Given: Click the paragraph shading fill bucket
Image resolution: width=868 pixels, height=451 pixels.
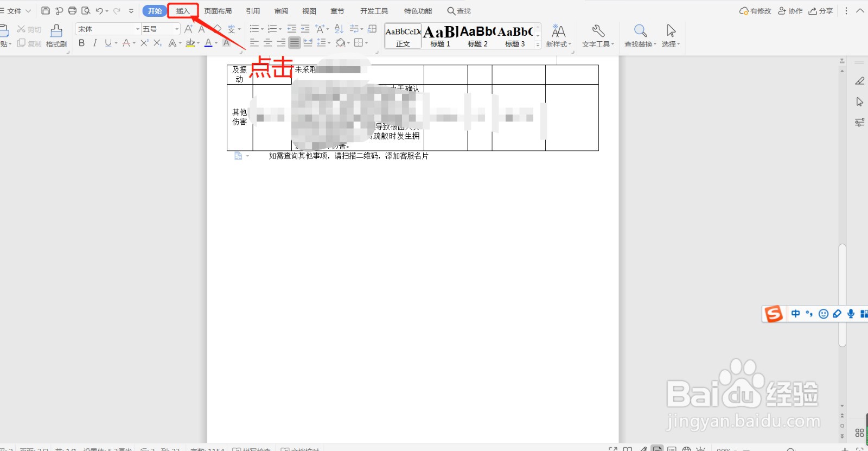Looking at the screenshot, I should pyautogui.click(x=340, y=43).
